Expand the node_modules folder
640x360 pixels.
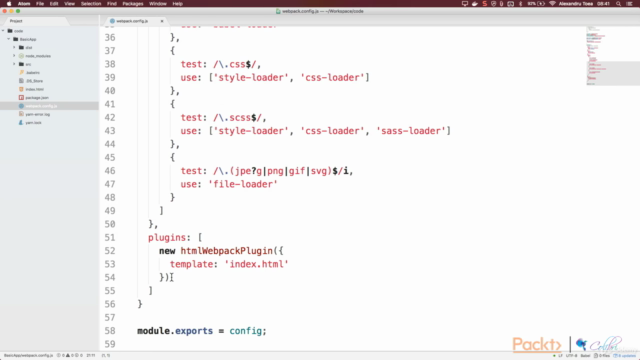[14, 56]
